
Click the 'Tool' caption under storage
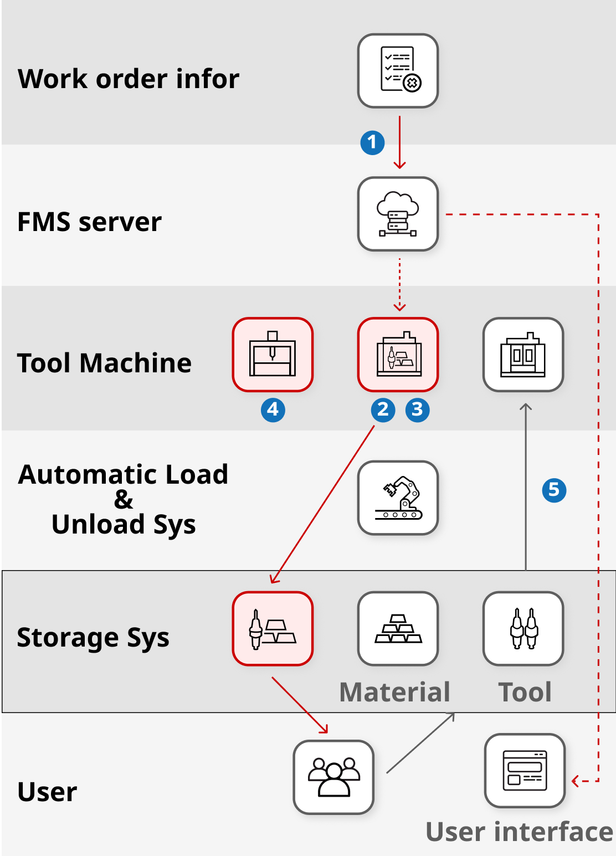tap(525, 692)
